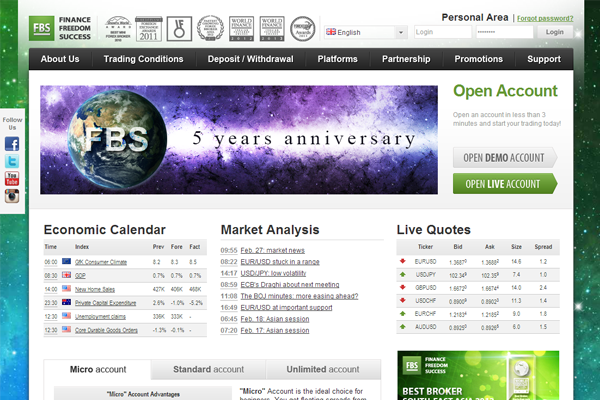The image size is (600, 400).
Task: Click the round Awards seal badge
Action: (302, 29)
